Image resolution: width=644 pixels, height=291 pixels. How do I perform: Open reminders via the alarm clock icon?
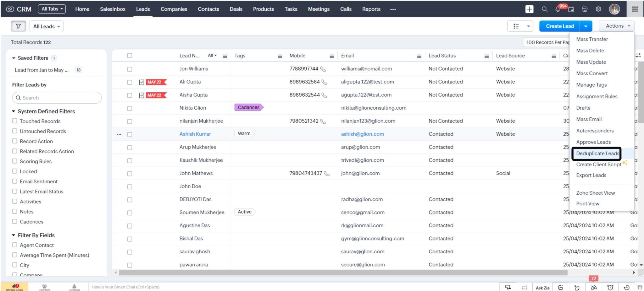point(610,287)
